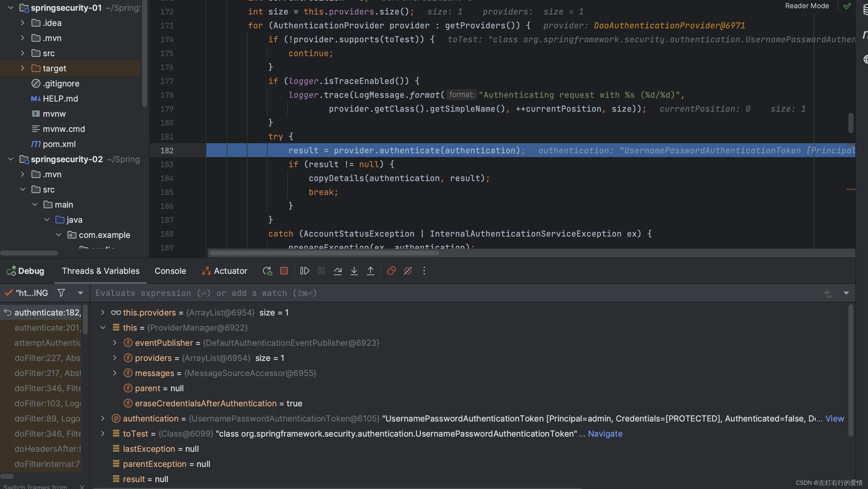
Task: Click line number 188 in gutter
Action: coord(167,234)
